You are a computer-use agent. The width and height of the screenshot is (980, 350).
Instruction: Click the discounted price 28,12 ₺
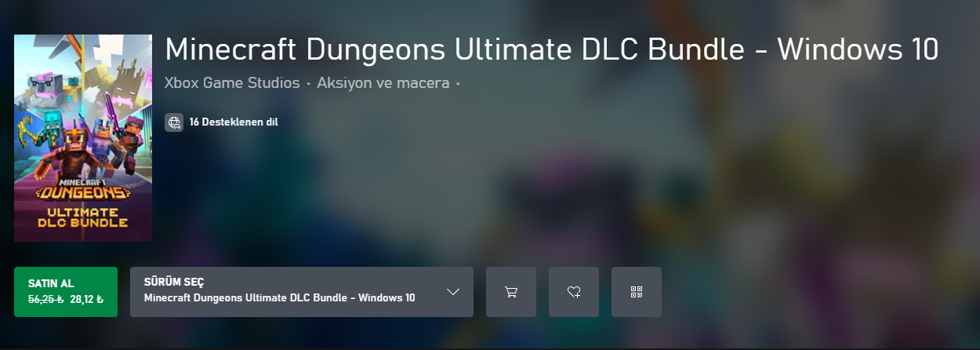[x=87, y=299]
